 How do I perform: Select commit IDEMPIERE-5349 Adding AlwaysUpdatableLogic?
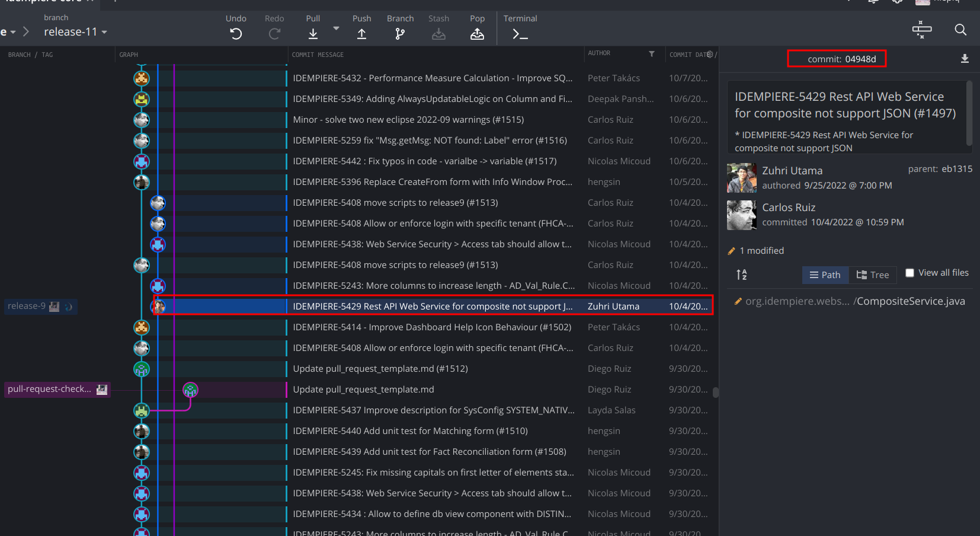point(433,99)
